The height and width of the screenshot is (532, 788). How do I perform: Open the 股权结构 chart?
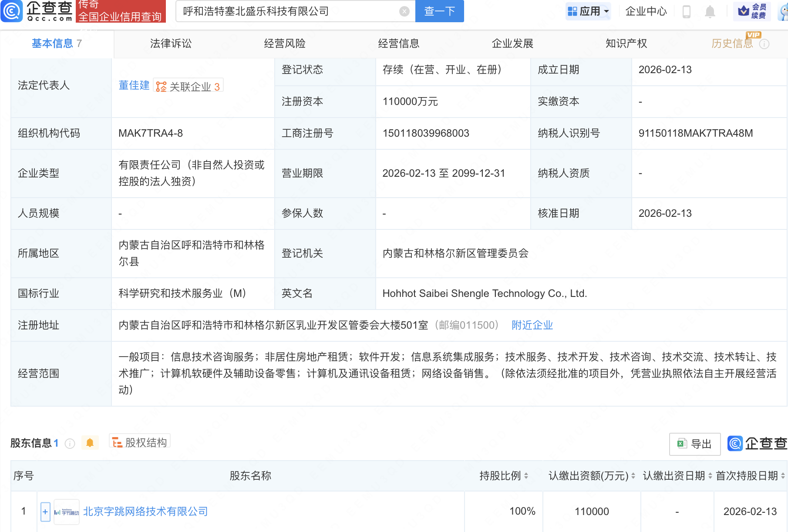pyautogui.click(x=140, y=442)
